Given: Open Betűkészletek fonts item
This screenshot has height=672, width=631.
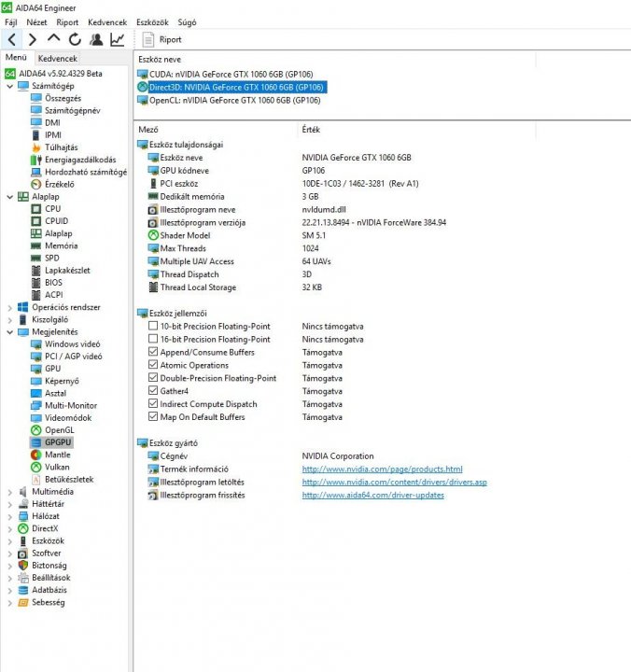Looking at the screenshot, I should click(69, 479).
